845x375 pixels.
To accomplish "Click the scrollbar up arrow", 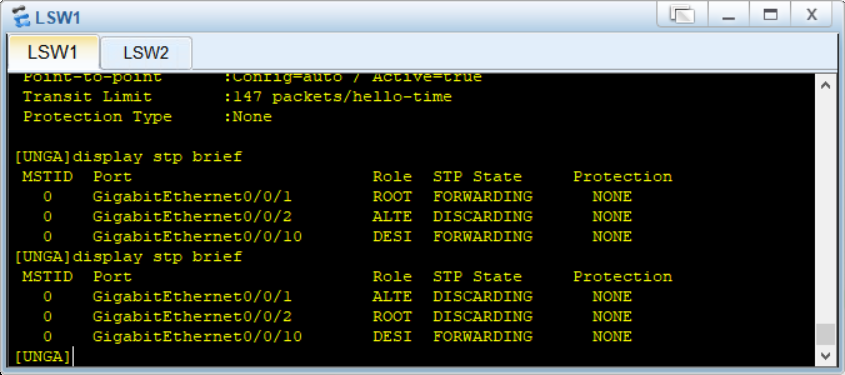I will [825, 85].
